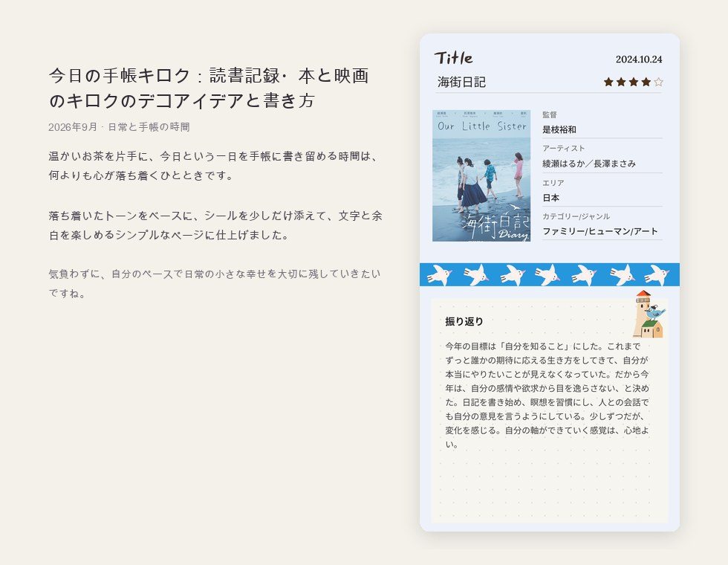Click the area value 日本

click(550, 198)
